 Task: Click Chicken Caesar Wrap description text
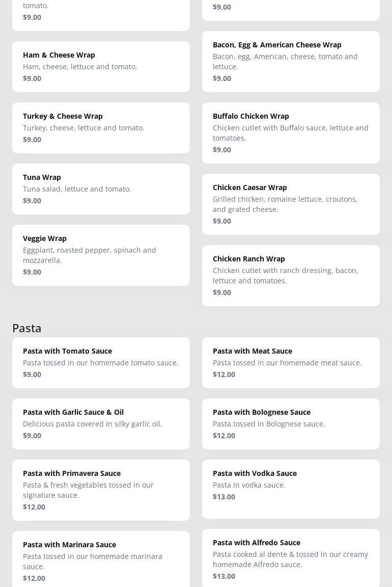pyautogui.click(x=285, y=204)
